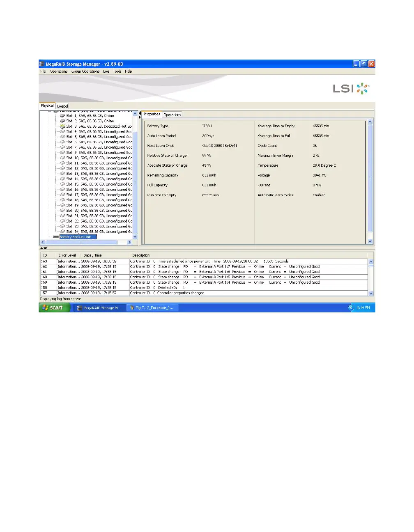Image resolution: width=414 pixels, height=532 pixels.
Task: Open the Tools menu
Action: coord(117,71)
